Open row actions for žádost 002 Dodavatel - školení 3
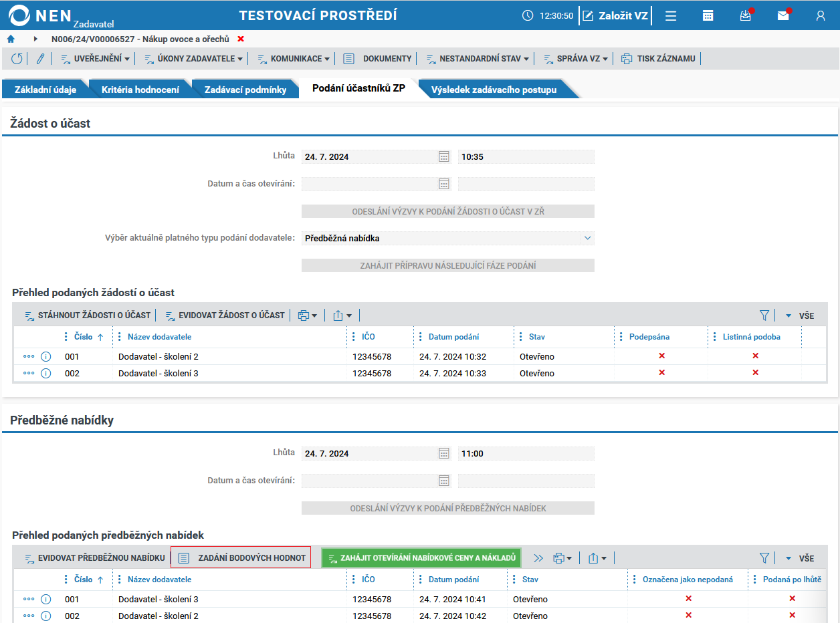The image size is (840, 623). click(x=29, y=373)
